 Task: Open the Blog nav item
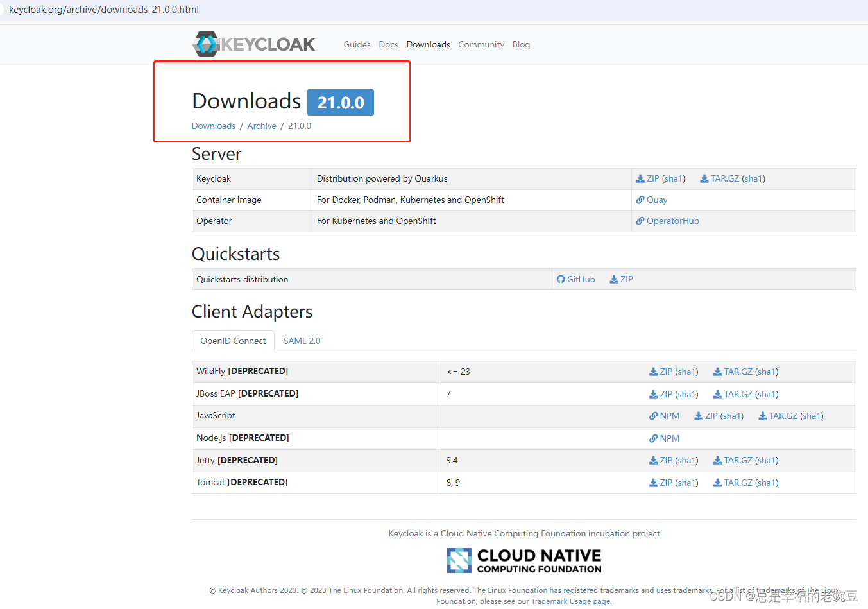click(x=521, y=44)
